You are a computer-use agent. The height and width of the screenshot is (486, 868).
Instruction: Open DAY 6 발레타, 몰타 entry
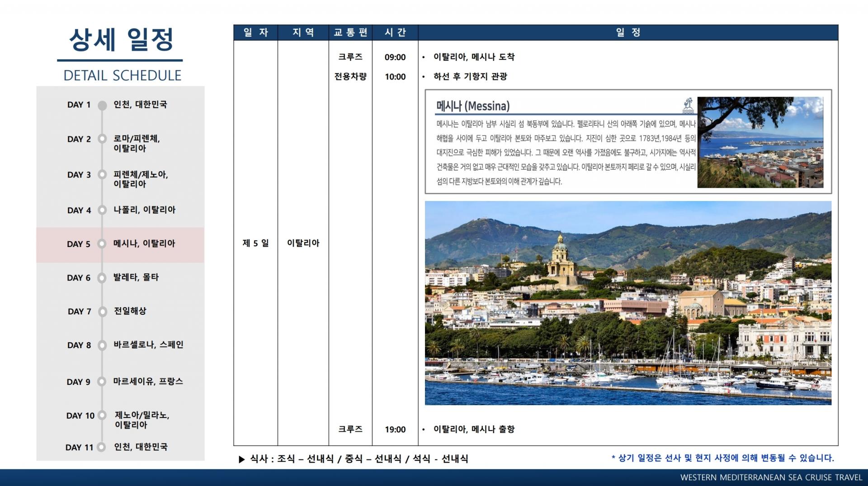(x=120, y=278)
